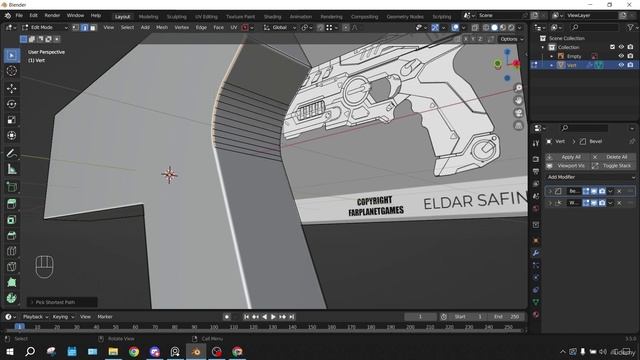Open the File menu
The image size is (640, 360).
19,16
